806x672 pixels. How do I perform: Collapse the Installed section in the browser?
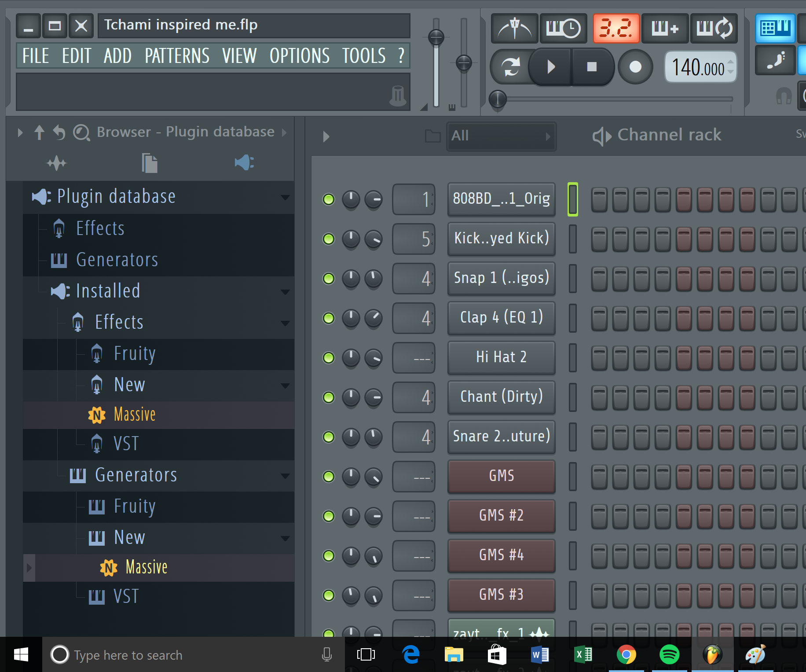pyautogui.click(x=286, y=291)
